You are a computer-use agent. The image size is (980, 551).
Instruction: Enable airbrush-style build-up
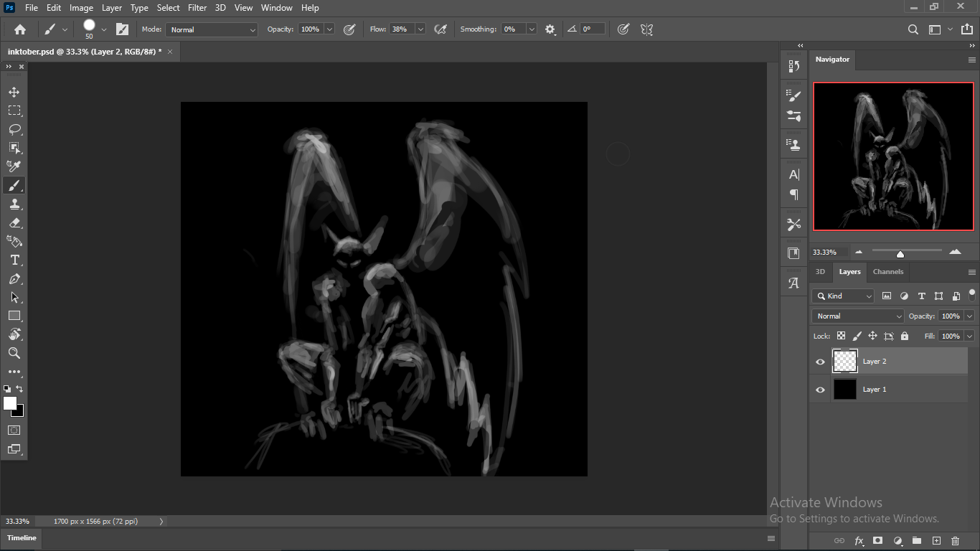tap(441, 29)
